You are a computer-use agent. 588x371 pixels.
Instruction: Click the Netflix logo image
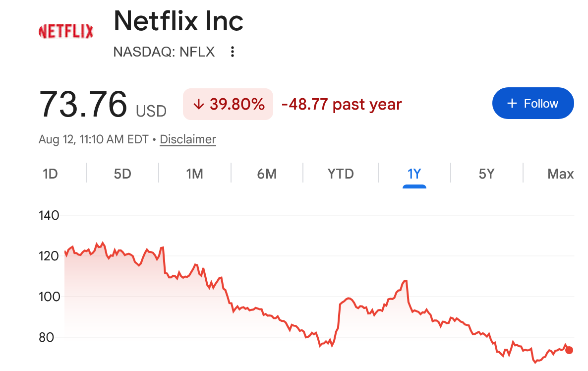(66, 32)
